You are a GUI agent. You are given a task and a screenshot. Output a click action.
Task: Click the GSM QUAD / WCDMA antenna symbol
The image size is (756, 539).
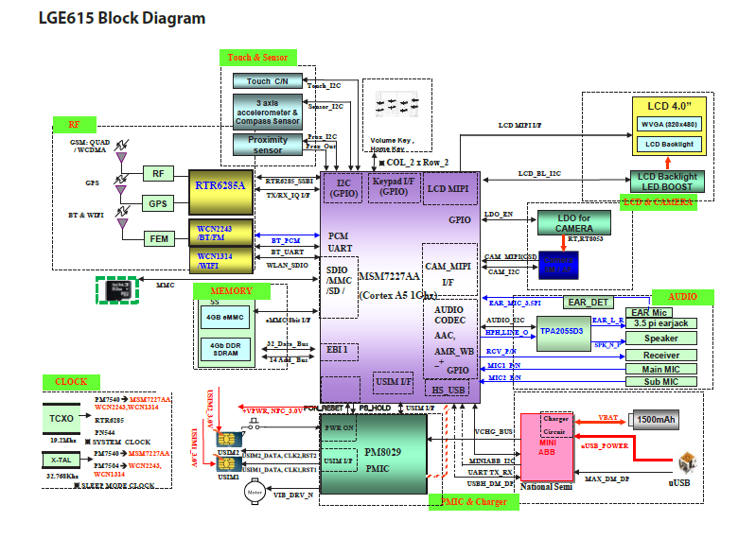[x=121, y=152]
